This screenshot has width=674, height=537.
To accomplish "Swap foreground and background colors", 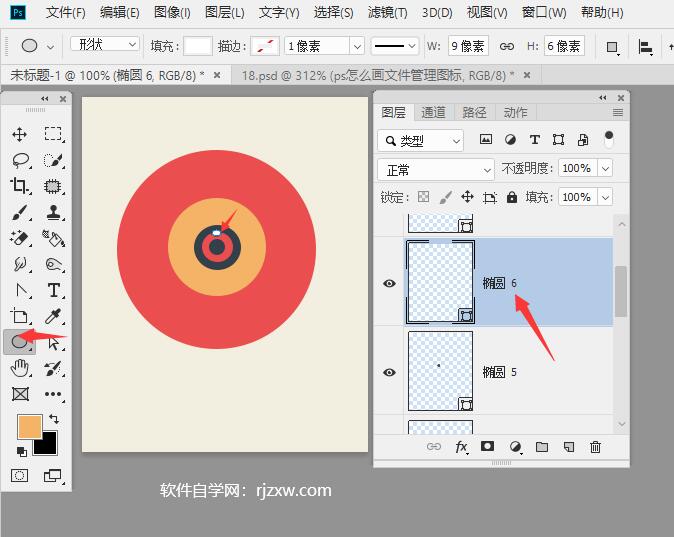I will (x=54, y=418).
